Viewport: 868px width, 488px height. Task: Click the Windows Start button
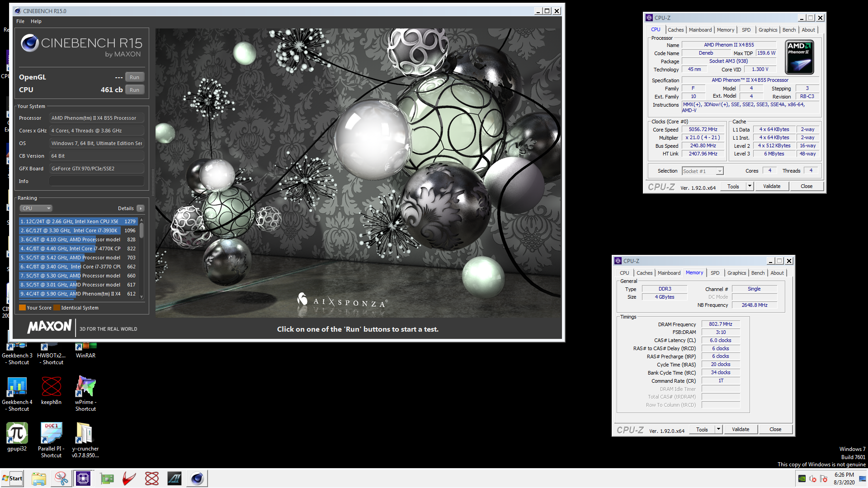pos(12,479)
